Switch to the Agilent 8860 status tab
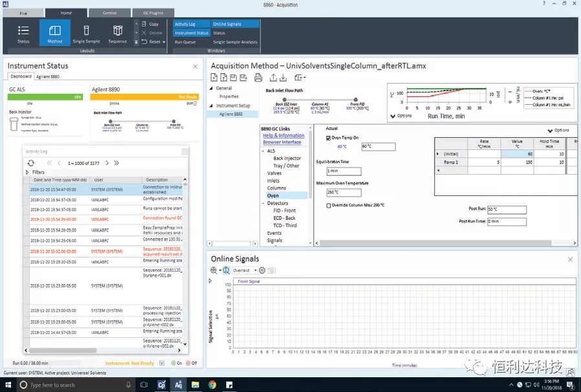Viewport: 581px width, 392px height. tap(47, 76)
